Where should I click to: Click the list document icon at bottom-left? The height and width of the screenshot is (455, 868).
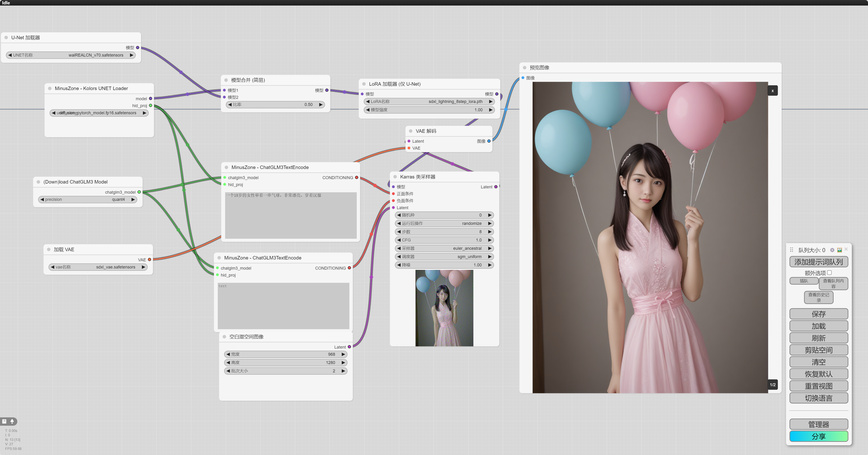(x=4, y=421)
